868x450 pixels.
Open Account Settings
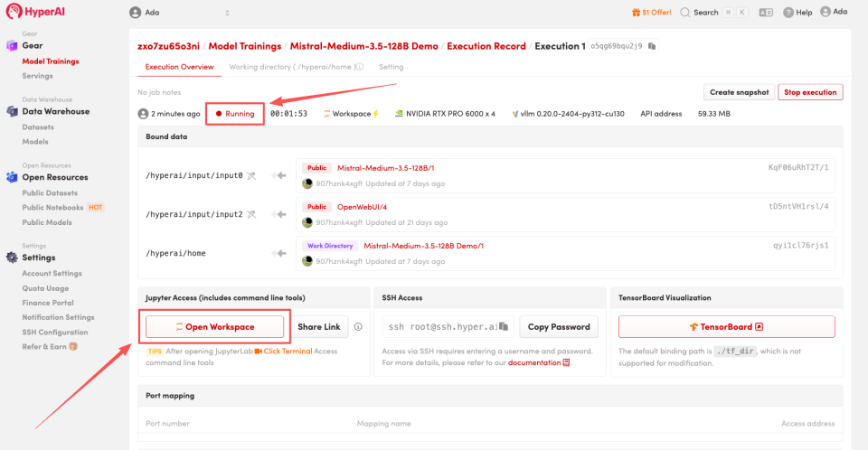click(x=52, y=274)
